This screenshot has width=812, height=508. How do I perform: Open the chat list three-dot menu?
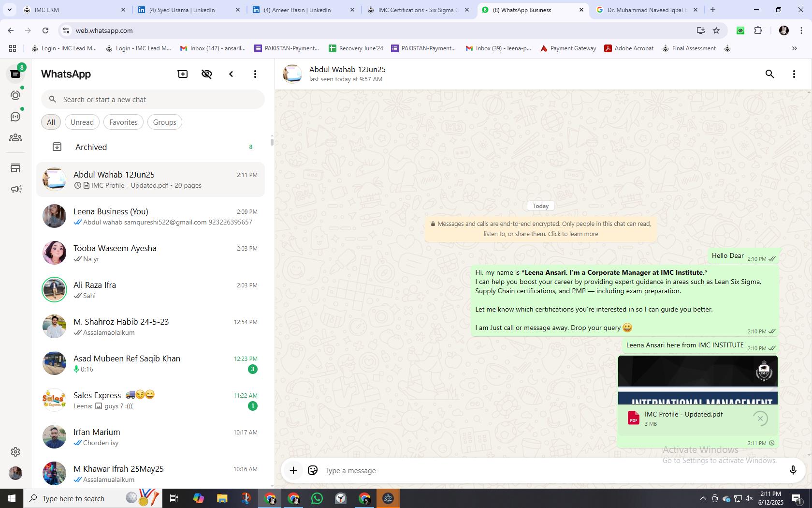(x=255, y=74)
